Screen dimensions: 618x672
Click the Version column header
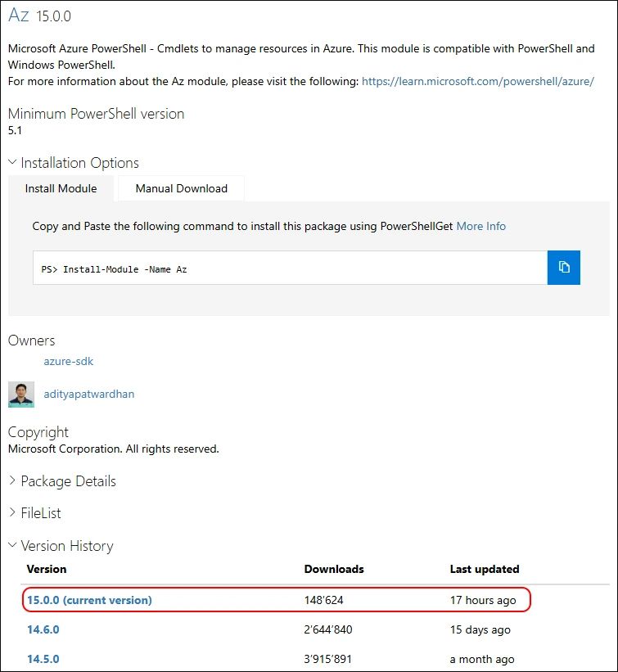(47, 569)
